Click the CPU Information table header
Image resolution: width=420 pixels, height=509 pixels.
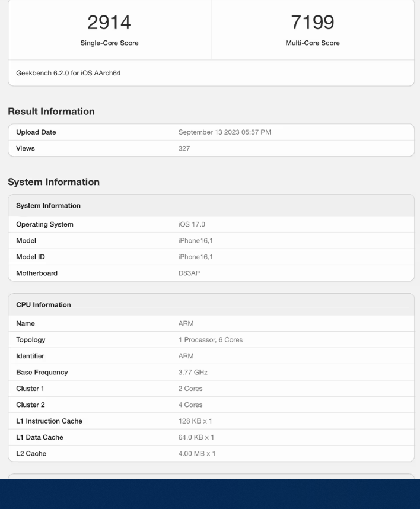[x=43, y=305]
